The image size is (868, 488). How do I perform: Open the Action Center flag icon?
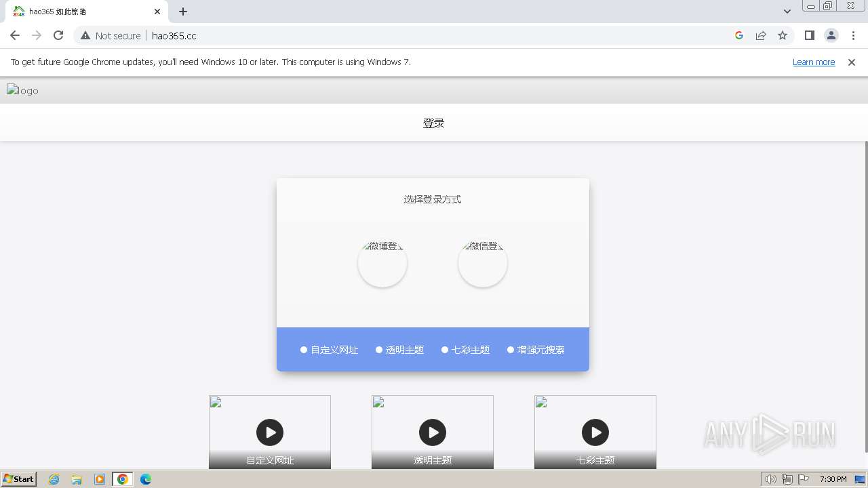point(804,479)
